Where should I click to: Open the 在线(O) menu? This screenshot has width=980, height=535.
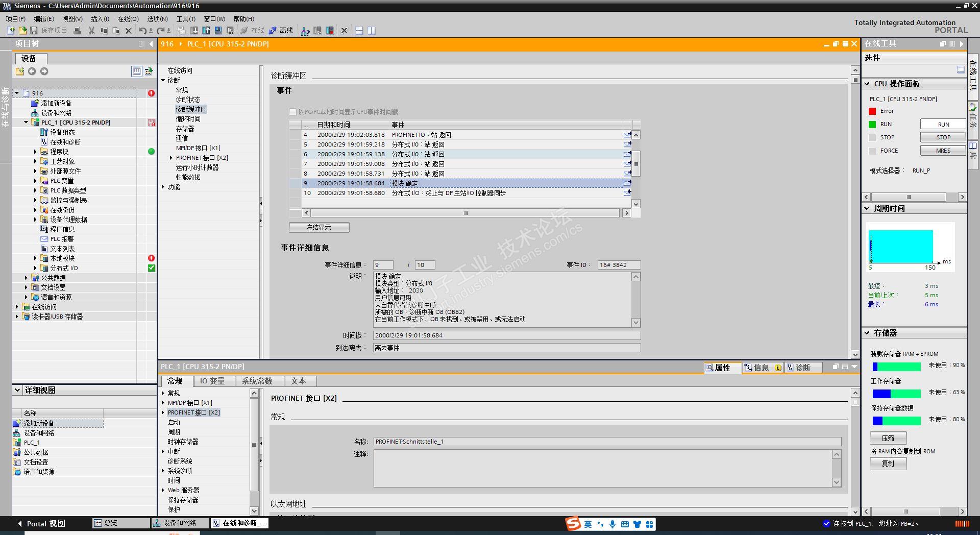click(128, 19)
